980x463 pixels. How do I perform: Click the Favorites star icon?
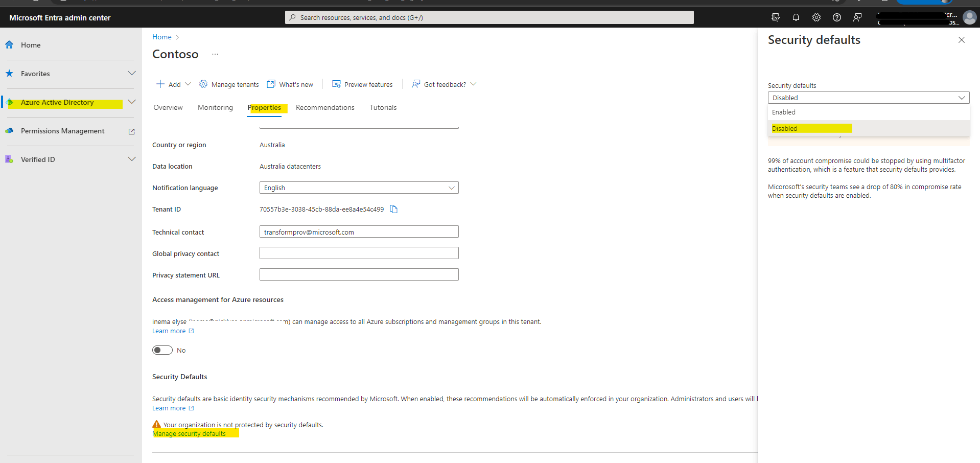9,74
